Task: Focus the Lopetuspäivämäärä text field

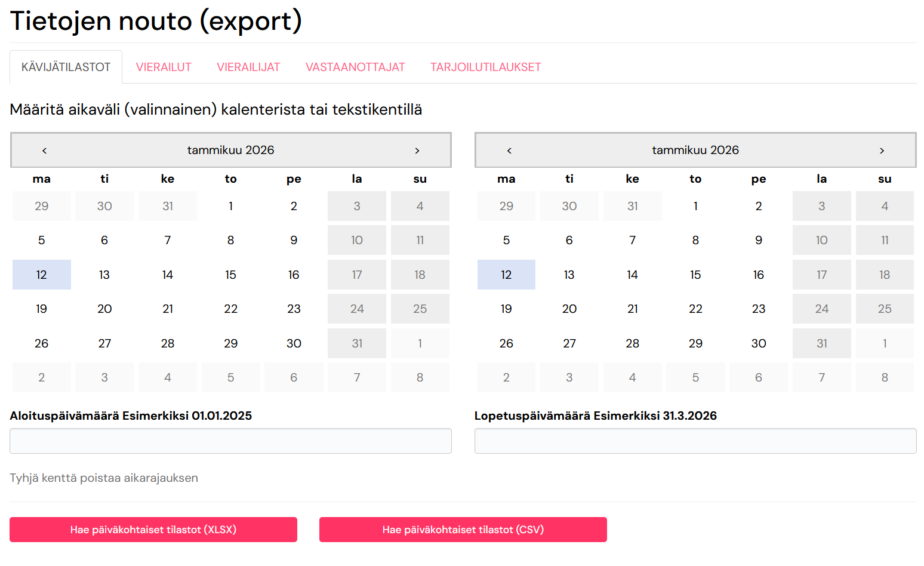Action: pos(695,441)
